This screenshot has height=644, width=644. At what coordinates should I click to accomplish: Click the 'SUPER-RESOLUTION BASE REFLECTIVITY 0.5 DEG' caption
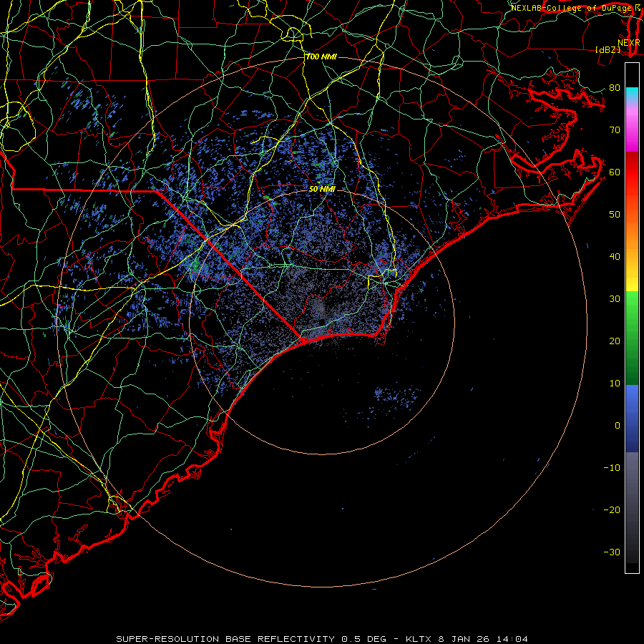tap(251, 639)
